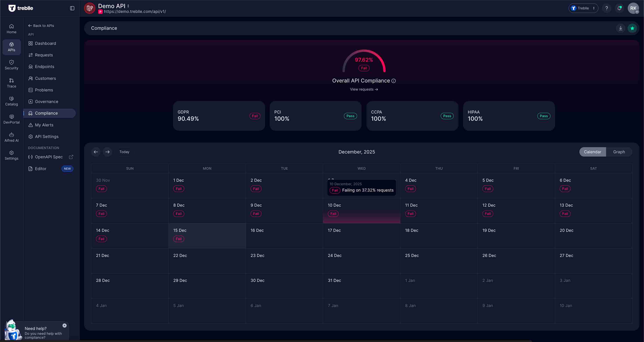Screen dimensions: 644x342
Task: Open the Governance menu item
Action: tap(46, 101)
